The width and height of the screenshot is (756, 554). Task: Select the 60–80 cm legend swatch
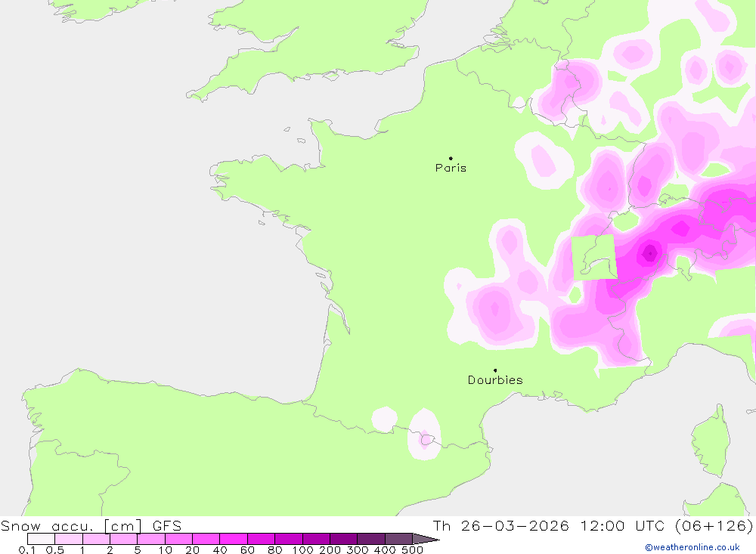pyautogui.click(x=262, y=539)
